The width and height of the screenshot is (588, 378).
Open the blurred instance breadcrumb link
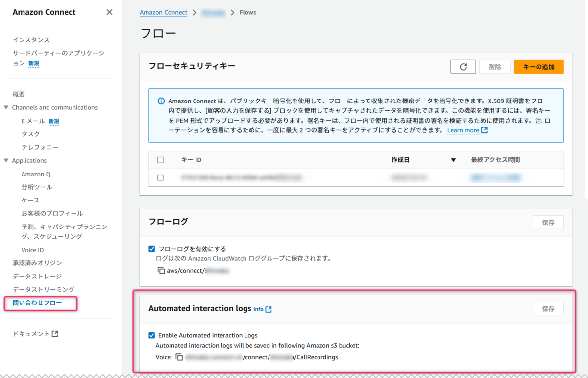(214, 13)
